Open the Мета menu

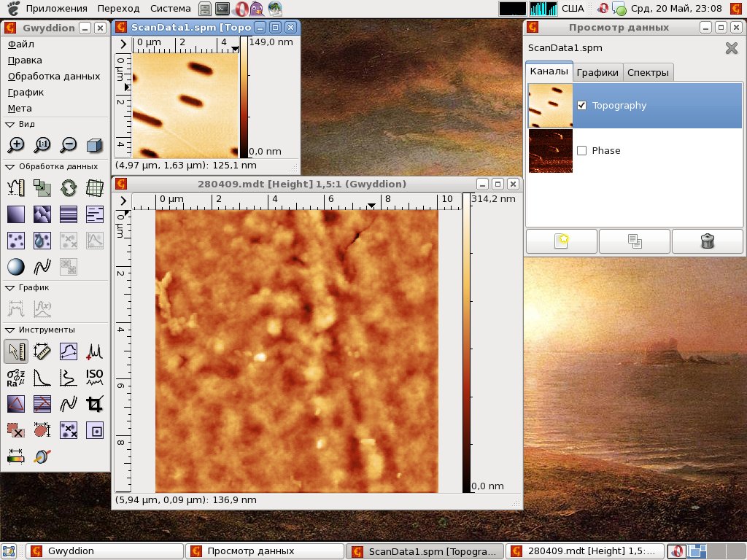pos(20,109)
